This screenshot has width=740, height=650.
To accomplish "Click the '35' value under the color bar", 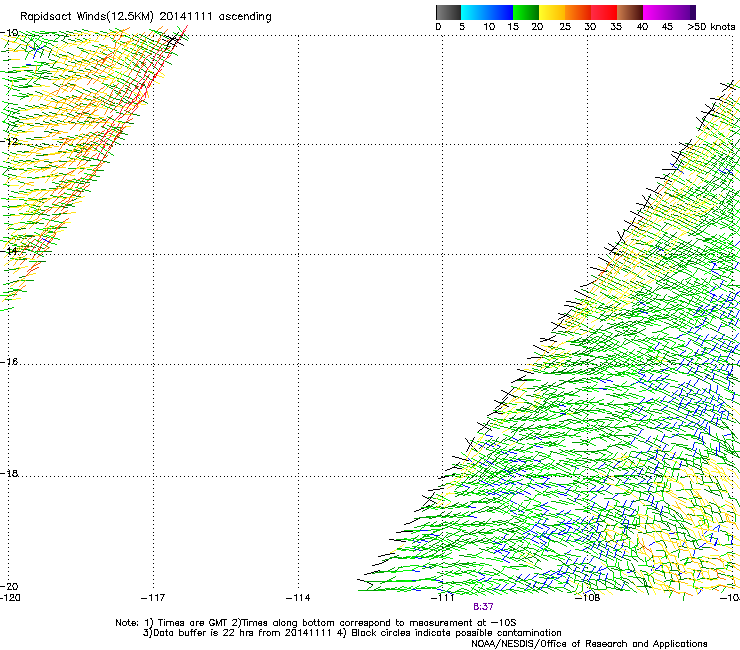I will [616, 27].
